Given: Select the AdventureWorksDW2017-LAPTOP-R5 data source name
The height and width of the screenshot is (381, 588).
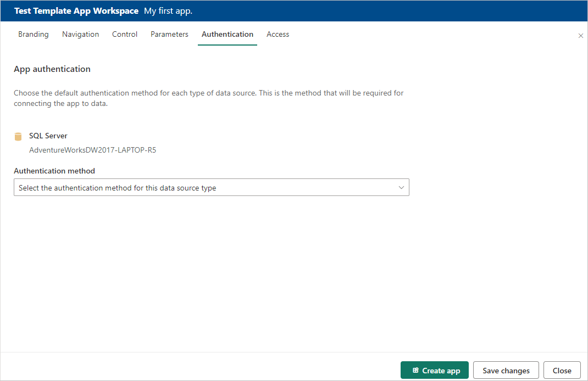Looking at the screenshot, I should coord(92,150).
